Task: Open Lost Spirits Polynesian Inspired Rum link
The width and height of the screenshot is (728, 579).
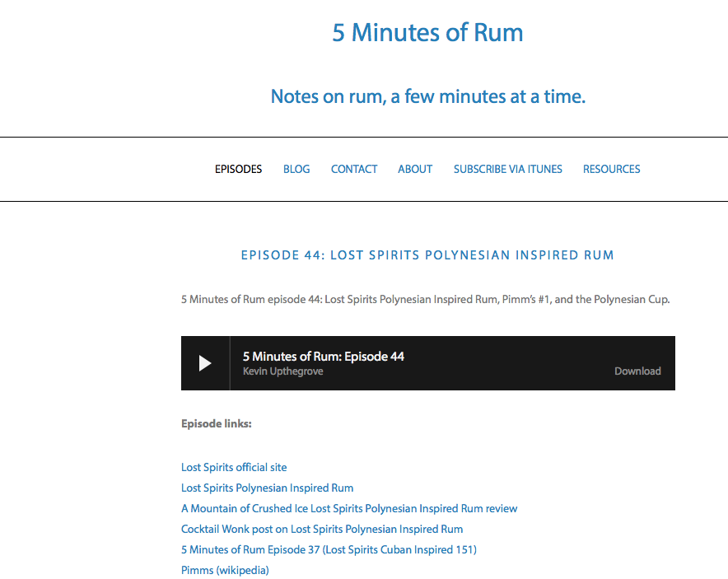Action: pyautogui.click(x=267, y=488)
